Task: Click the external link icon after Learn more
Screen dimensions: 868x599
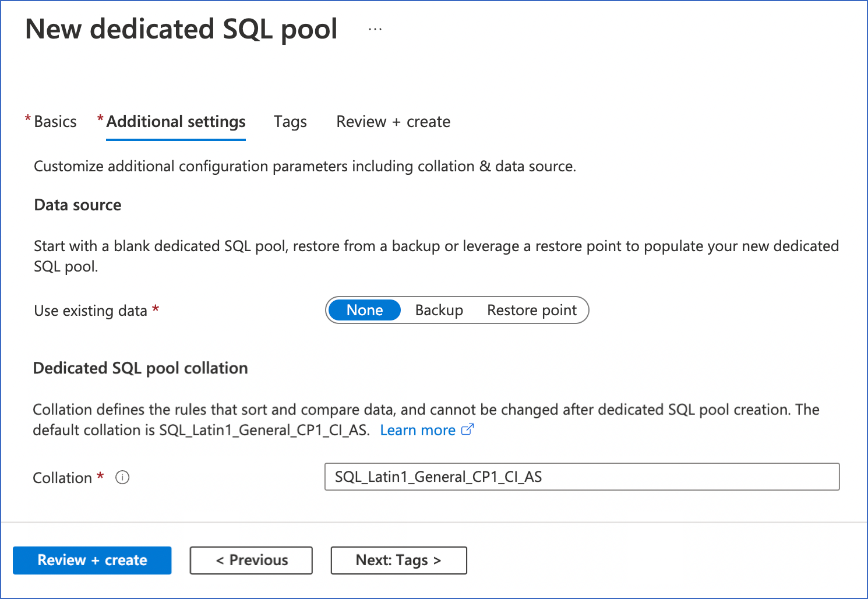Action: [467, 430]
